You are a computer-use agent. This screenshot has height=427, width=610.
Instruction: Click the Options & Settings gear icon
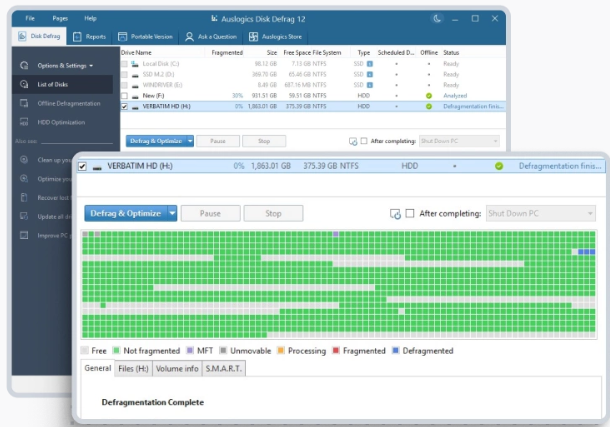[x=24, y=65]
